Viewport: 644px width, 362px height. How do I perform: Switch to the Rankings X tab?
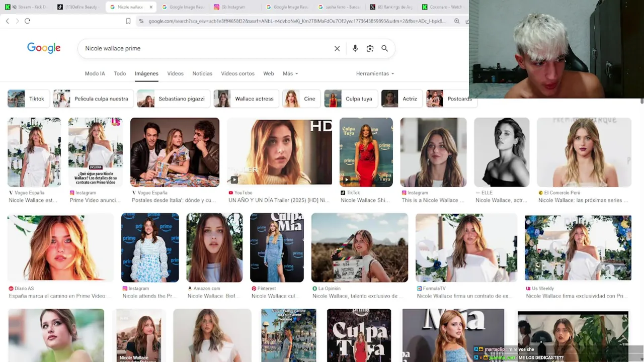coord(391,7)
